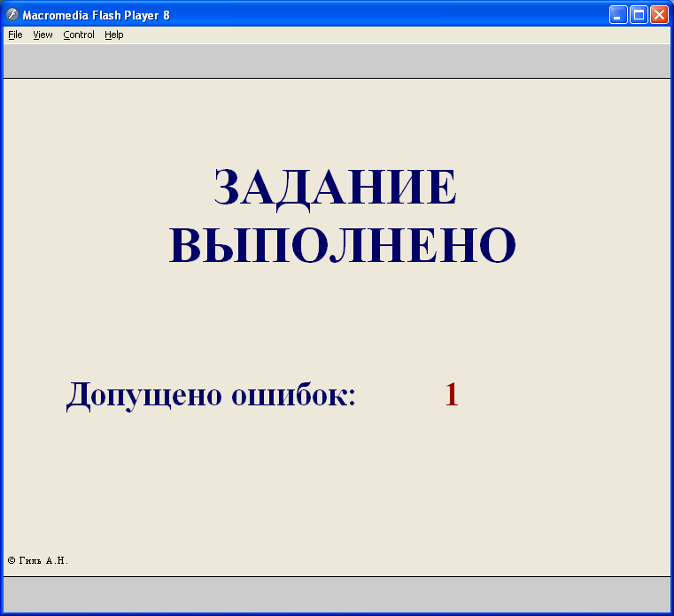Click the © copyright symbol
Viewport: 674px width, 616px height.
point(12,560)
